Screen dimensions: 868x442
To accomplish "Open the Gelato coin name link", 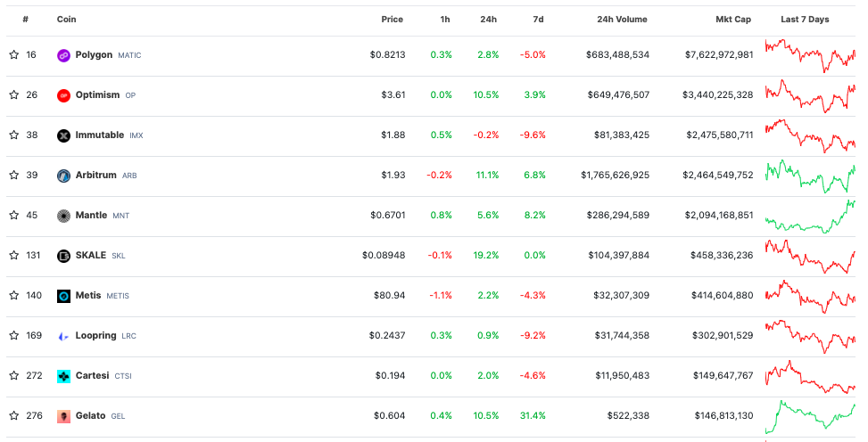I will (x=90, y=416).
